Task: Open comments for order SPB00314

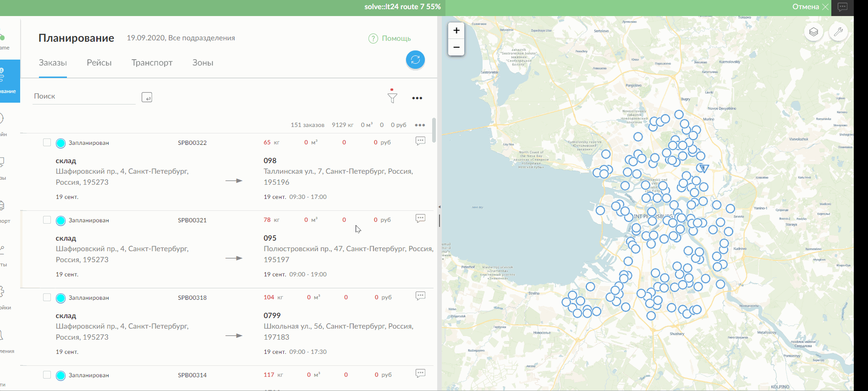Action: point(420,374)
